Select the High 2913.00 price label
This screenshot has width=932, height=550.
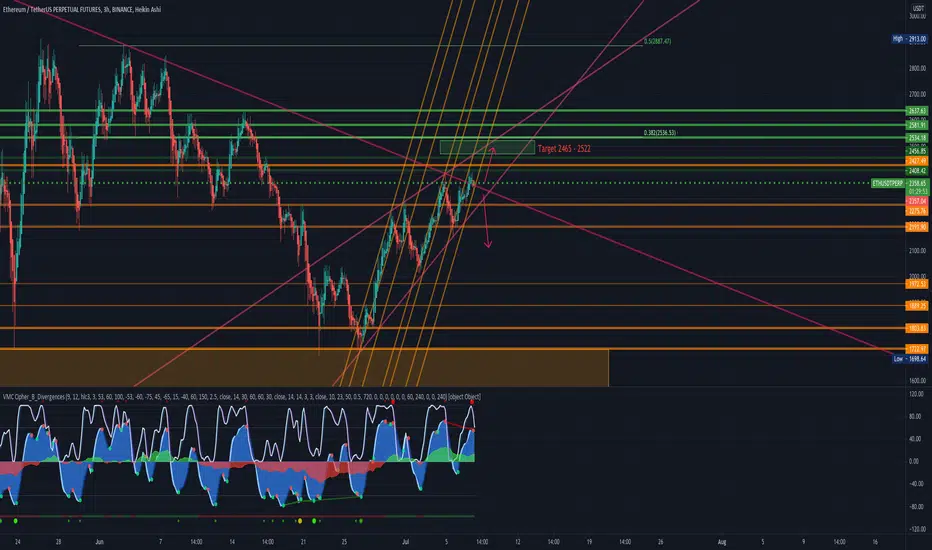(x=909, y=39)
